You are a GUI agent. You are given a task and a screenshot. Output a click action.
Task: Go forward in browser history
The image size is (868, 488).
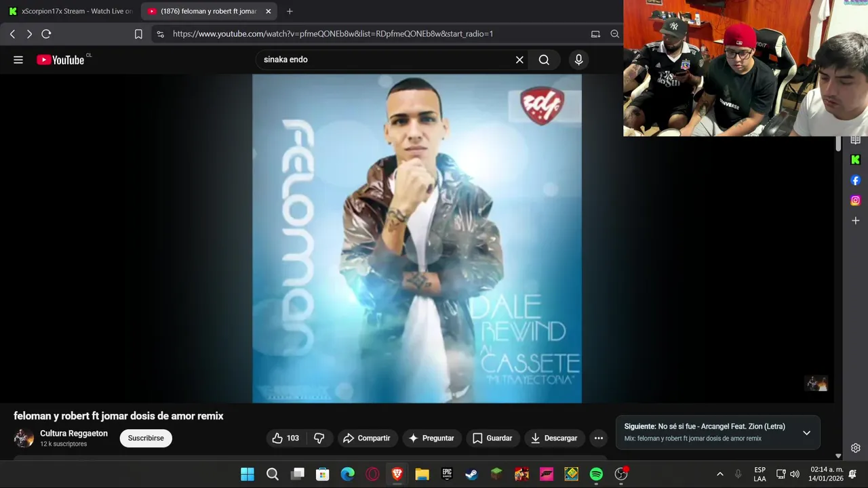pyautogui.click(x=29, y=34)
